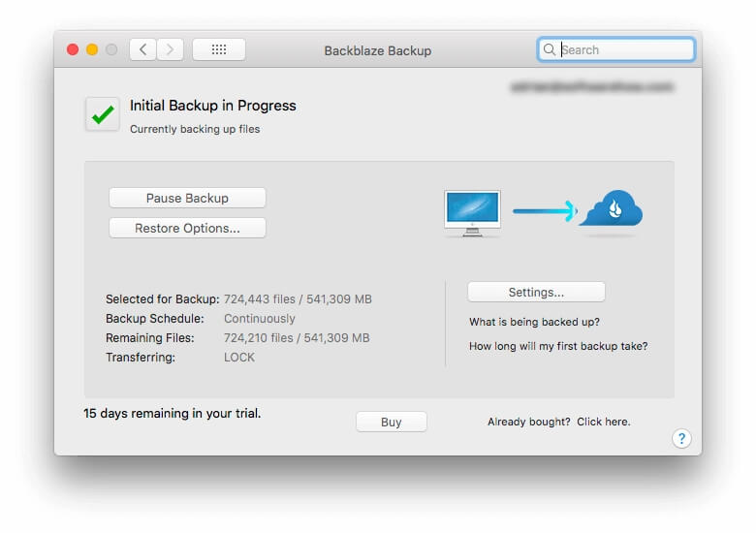Open the Backblaze Settings
This screenshot has height=533, width=756.
point(536,292)
